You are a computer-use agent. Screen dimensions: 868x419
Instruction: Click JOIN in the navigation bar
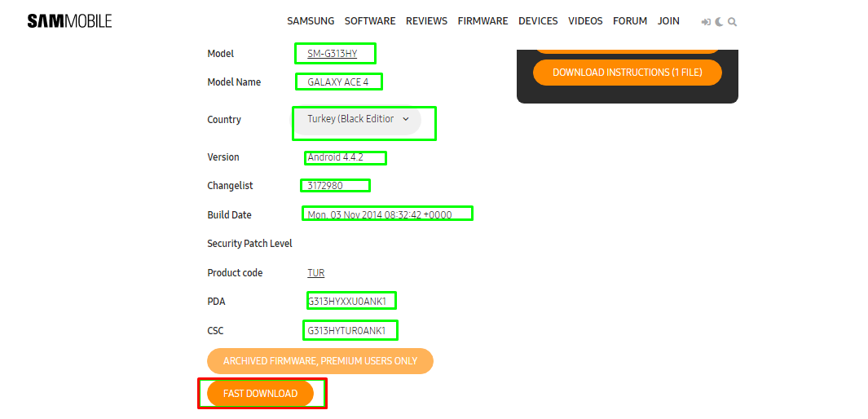(x=668, y=21)
